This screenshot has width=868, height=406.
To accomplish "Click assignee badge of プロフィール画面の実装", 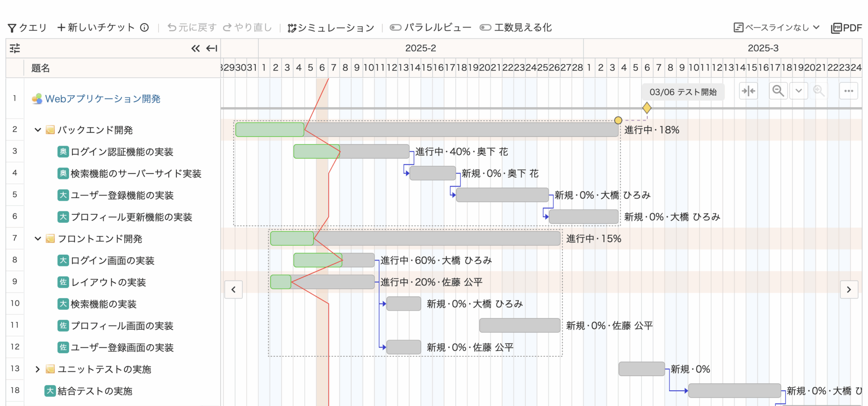I will coord(63,326).
